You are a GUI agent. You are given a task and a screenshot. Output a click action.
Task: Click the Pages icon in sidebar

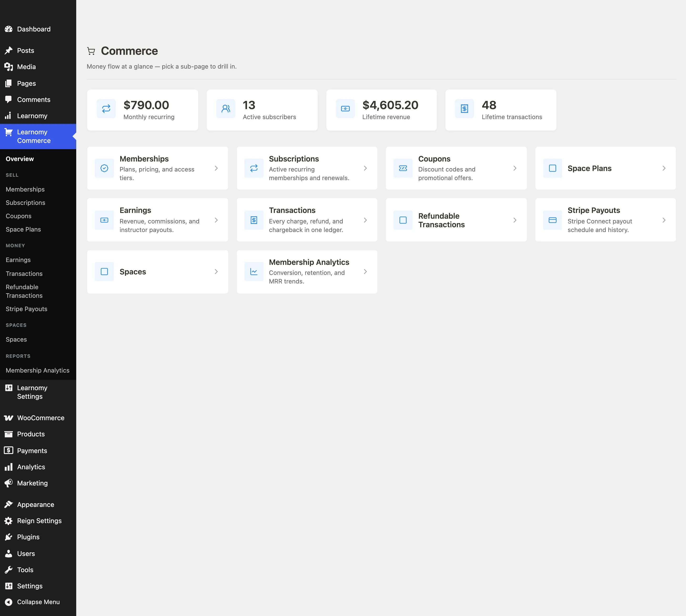(9, 83)
